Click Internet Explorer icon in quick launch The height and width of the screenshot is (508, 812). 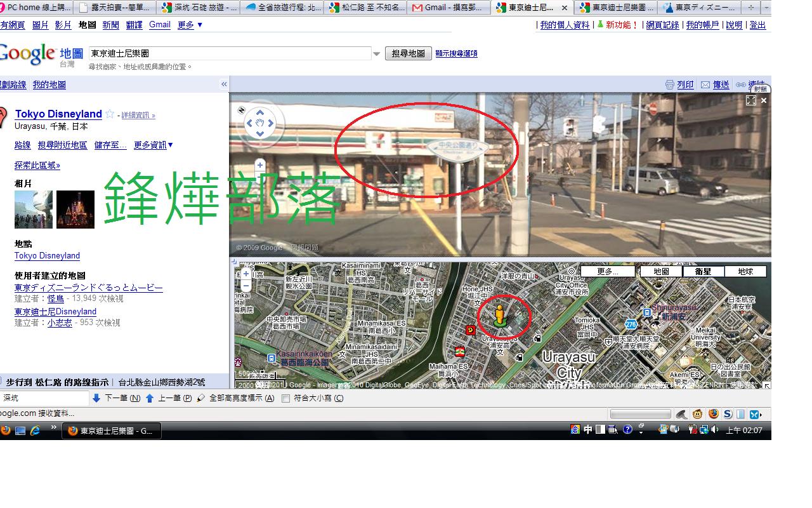[x=35, y=430]
